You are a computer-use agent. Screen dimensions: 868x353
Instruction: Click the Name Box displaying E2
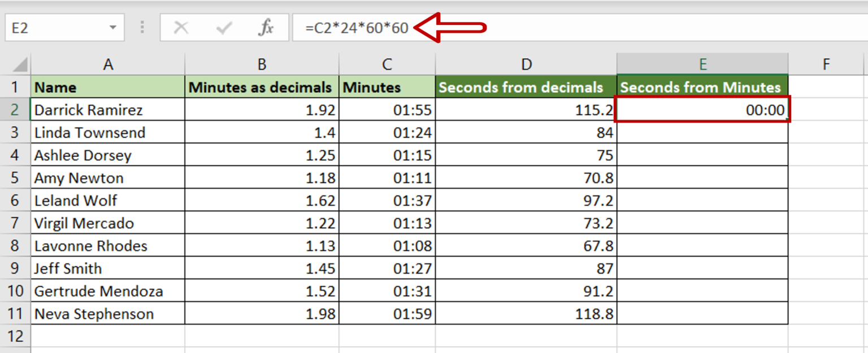point(57,27)
